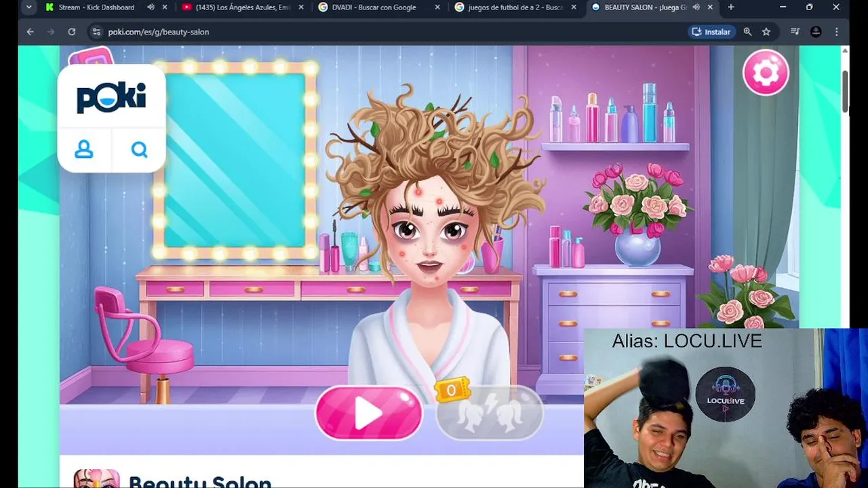The image size is (868, 488).
Task: Close the BEAUTY SALON tab
Action: [711, 7]
